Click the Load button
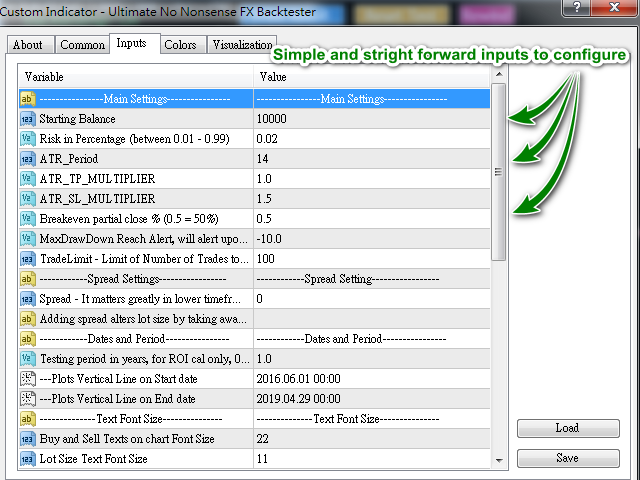Screen dimensions: 640x480 [x=568, y=428]
